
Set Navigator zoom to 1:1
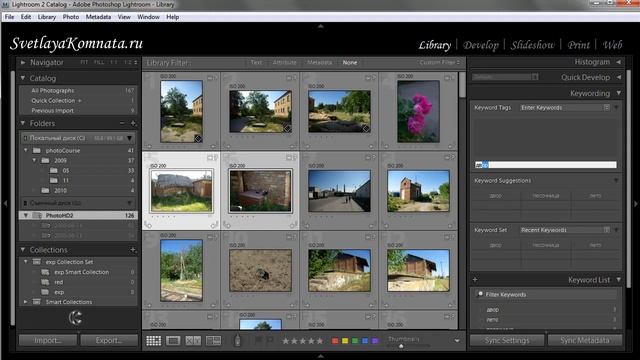click(x=114, y=62)
